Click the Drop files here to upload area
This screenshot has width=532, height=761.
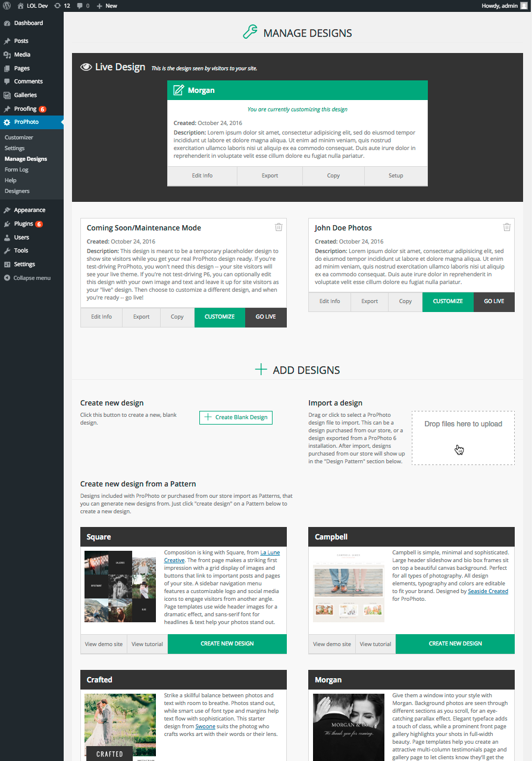click(463, 438)
